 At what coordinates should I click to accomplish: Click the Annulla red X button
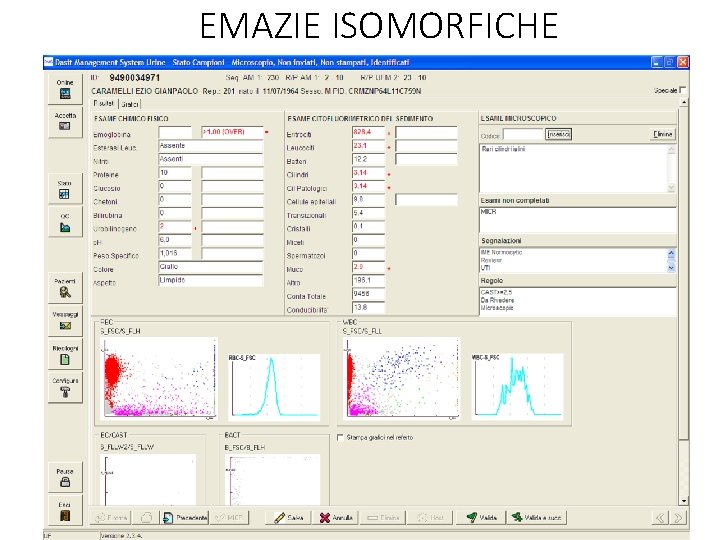336,518
